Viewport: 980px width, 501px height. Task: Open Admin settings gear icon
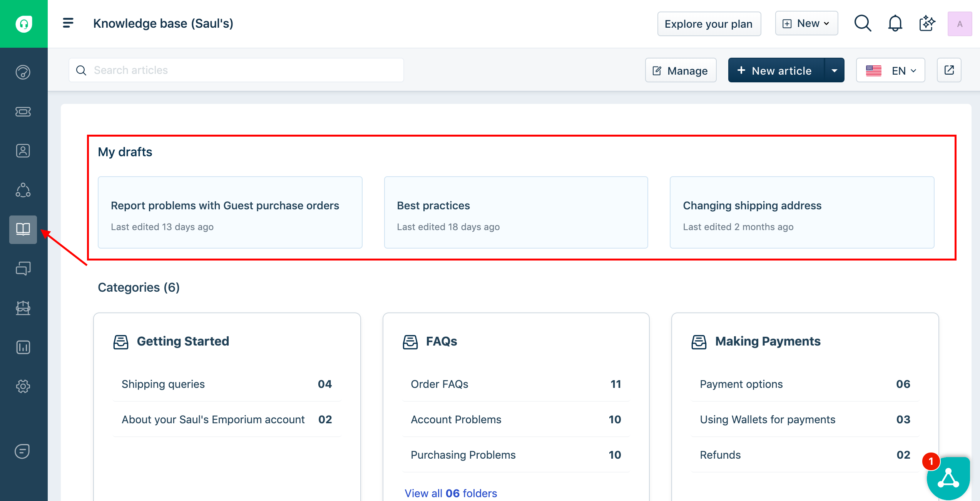tap(23, 386)
